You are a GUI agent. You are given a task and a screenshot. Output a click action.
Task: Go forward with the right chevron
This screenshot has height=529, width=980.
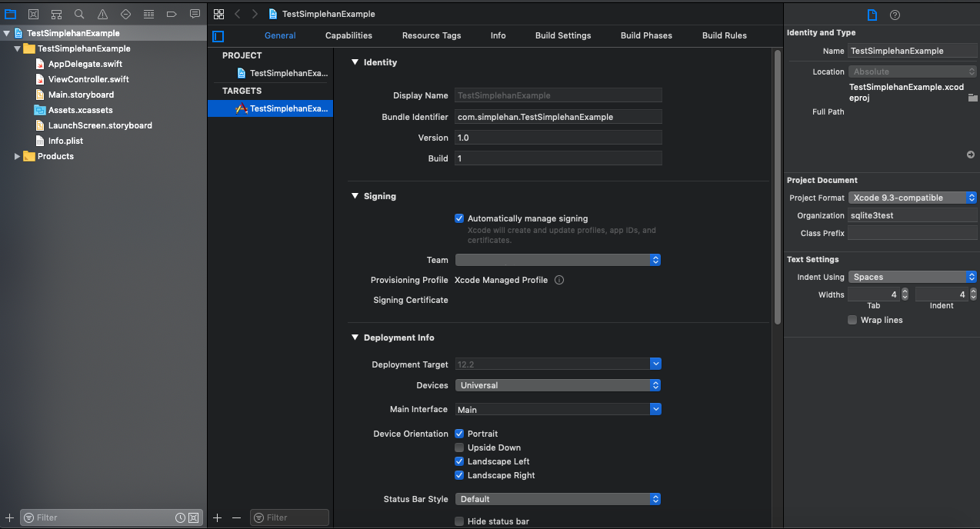click(255, 14)
